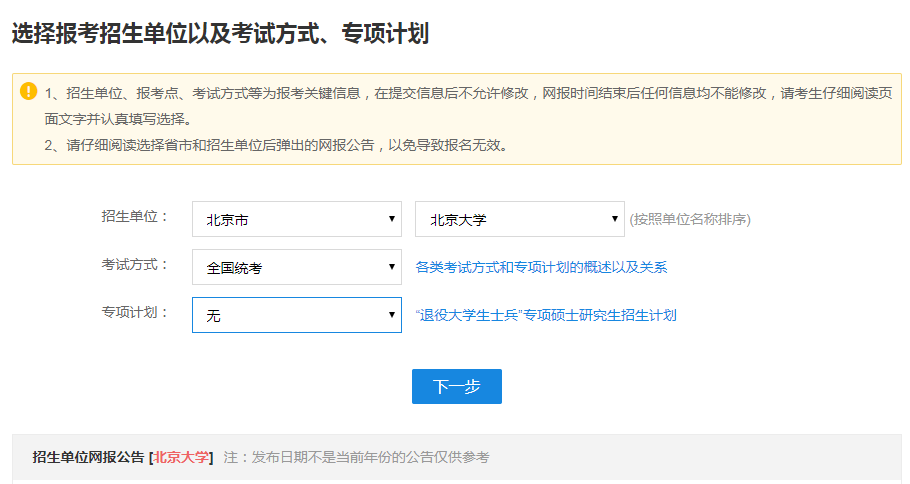Viewport: 910px width, 484px height.
Task: Open the "退役大学生士兵"专项硕士研究生招生计划 link
Action: tap(546, 315)
